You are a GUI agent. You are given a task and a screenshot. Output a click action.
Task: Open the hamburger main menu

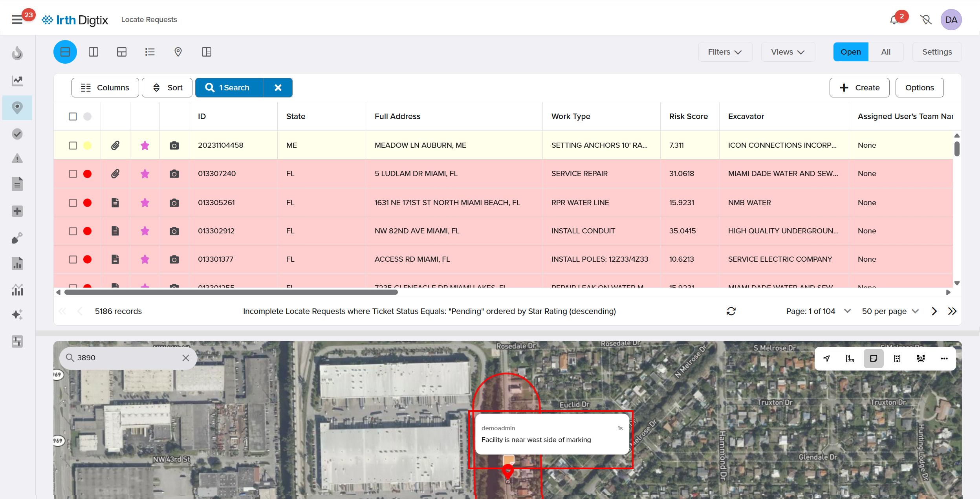point(17,19)
